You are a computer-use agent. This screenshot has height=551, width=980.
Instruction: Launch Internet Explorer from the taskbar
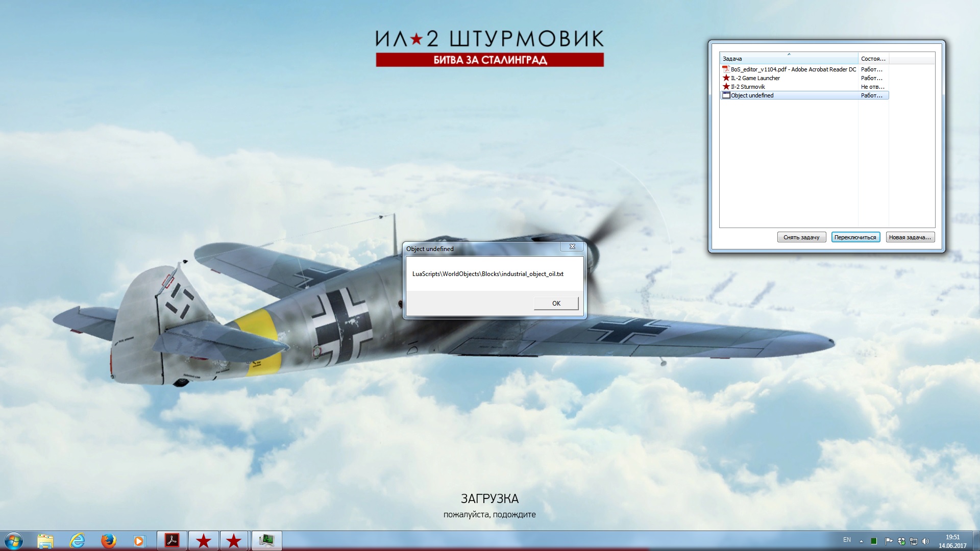(x=77, y=541)
